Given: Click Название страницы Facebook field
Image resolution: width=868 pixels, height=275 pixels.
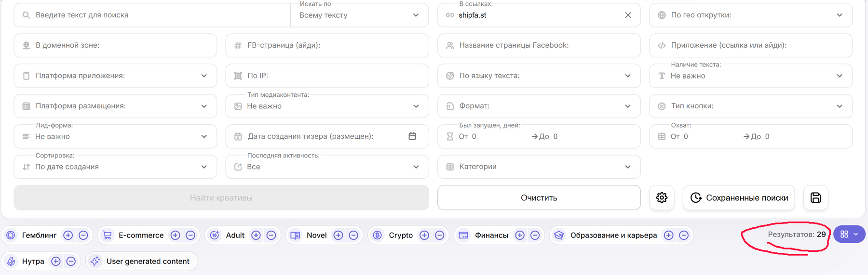Looking at the screenshot, I should coord(539,45).
